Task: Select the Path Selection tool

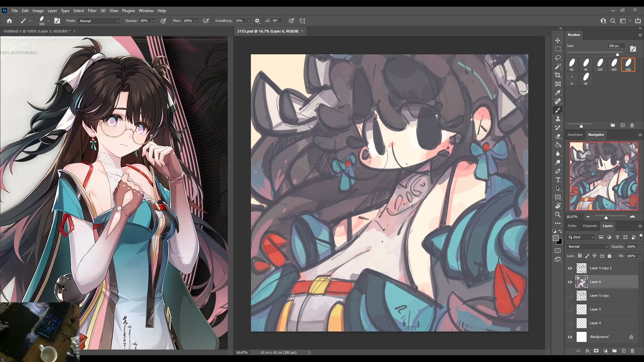Action: tap(558, 188)
